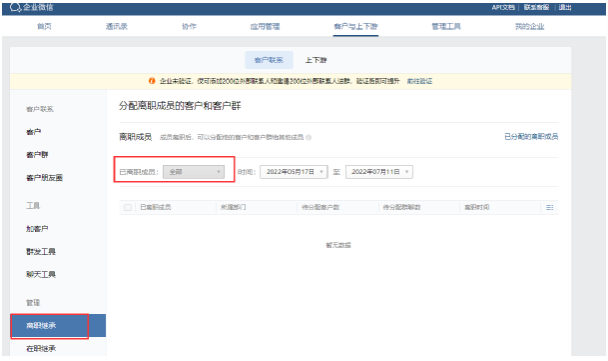The height and width of the screenshot is (361, 608).
Task: Click the API文档 link in header
Action: coord(503,7)
